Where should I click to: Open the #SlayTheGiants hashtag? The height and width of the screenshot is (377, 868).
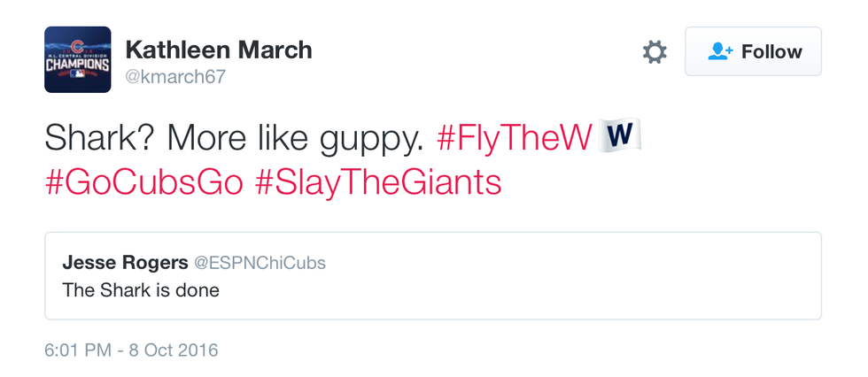point(378,182)
